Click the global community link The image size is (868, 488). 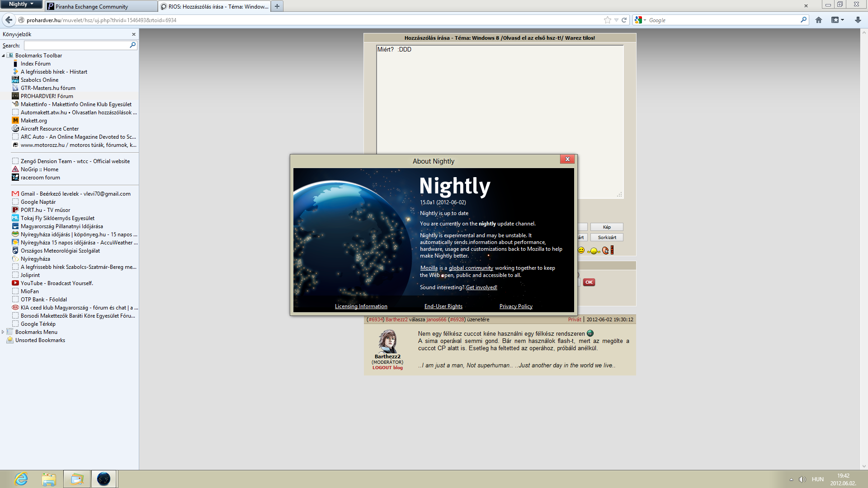pyautogui.click(x=471, y=268)
